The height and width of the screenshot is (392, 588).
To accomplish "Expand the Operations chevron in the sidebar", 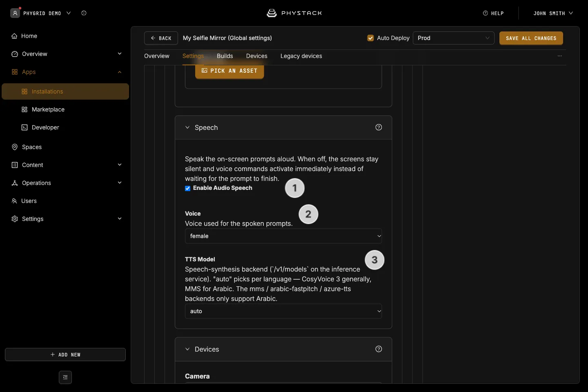I will pos(120,183).
